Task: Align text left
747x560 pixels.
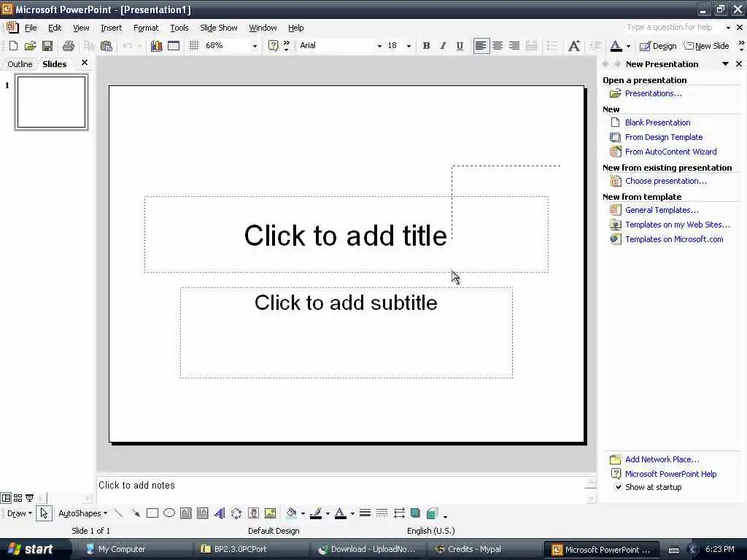Action: point(481,46)
